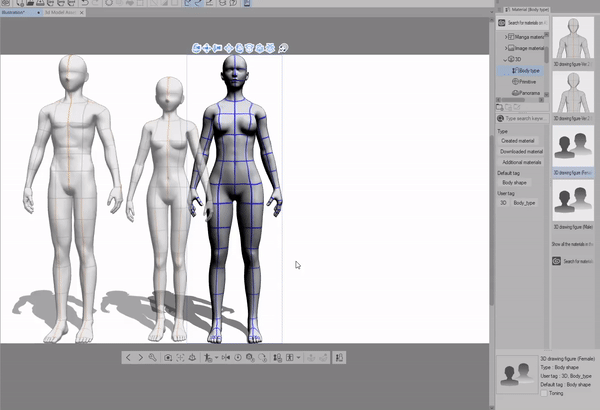
Task: Toggle the Additional materials filter
Action: (x=522, y=162)
